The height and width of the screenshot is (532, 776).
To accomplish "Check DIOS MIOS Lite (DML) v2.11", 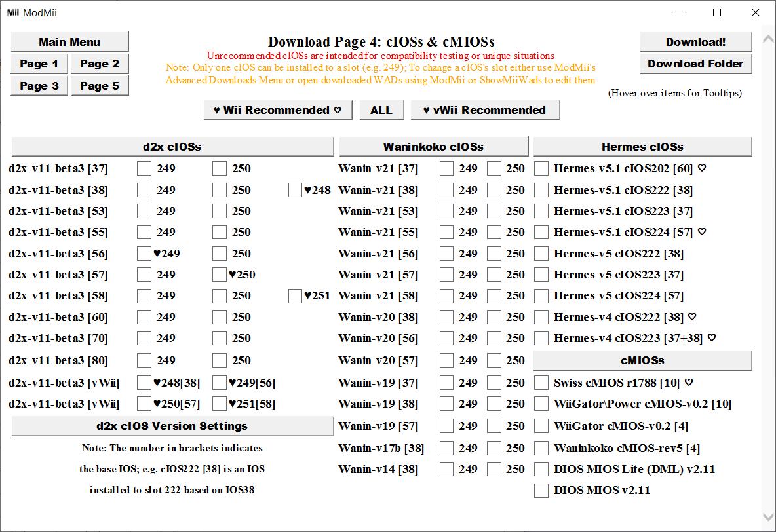I will [541, 469].
